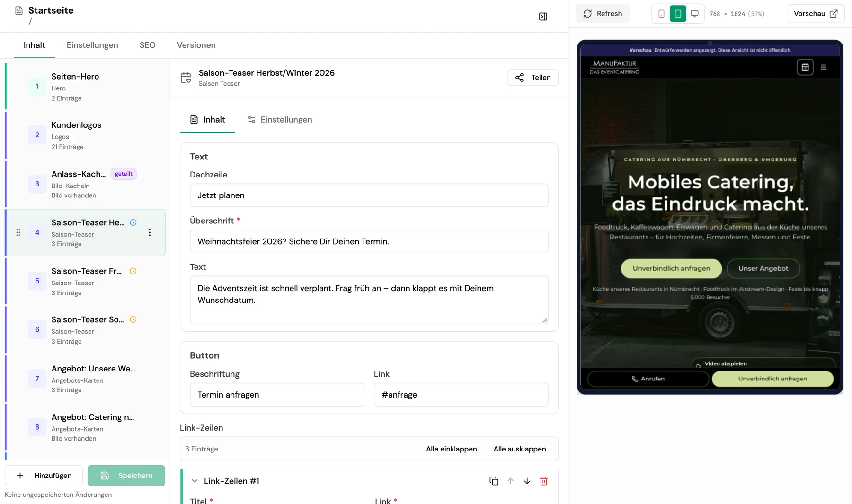
Task: Duplicate Link-Zeilen #1
Action: coord(494,481)
